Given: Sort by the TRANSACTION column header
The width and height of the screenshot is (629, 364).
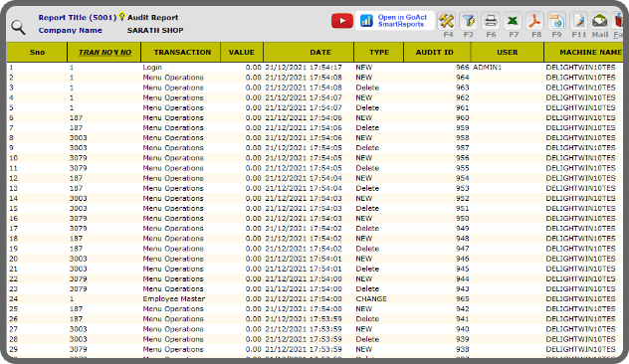Looking at the screenshot, I should coord(181,52).
